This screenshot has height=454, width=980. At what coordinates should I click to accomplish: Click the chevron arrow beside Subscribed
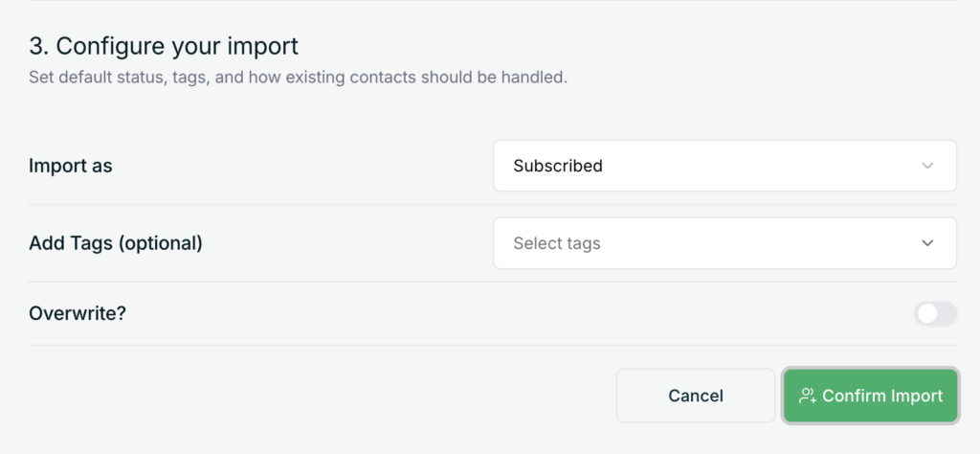pyautogui.click(x=926, y=166)
